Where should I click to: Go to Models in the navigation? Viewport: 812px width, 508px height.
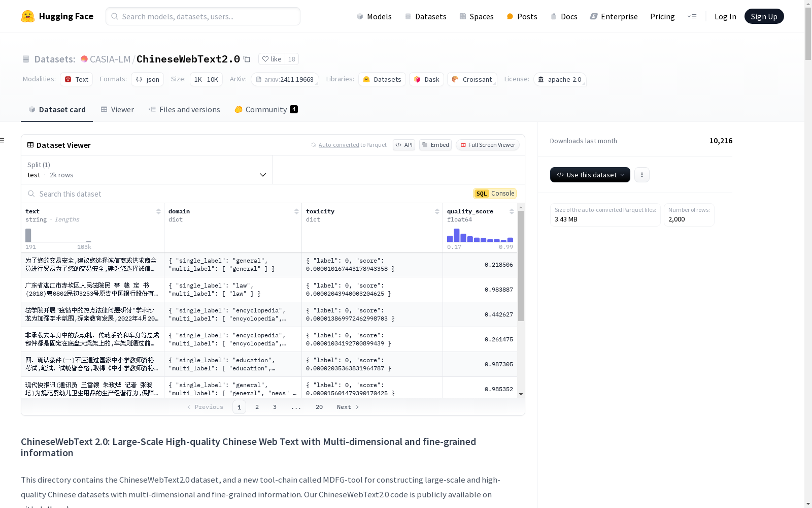click(x=374, y=16)
